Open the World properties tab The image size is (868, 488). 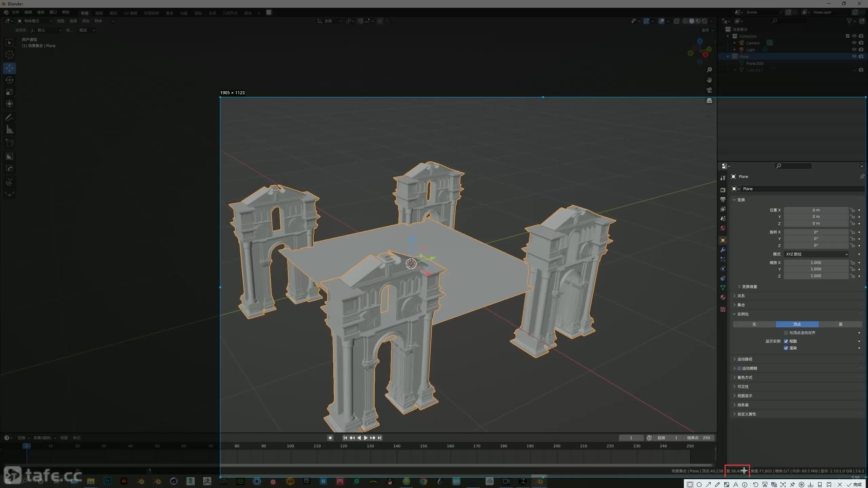pyautogui.click(x=723, y=228)
